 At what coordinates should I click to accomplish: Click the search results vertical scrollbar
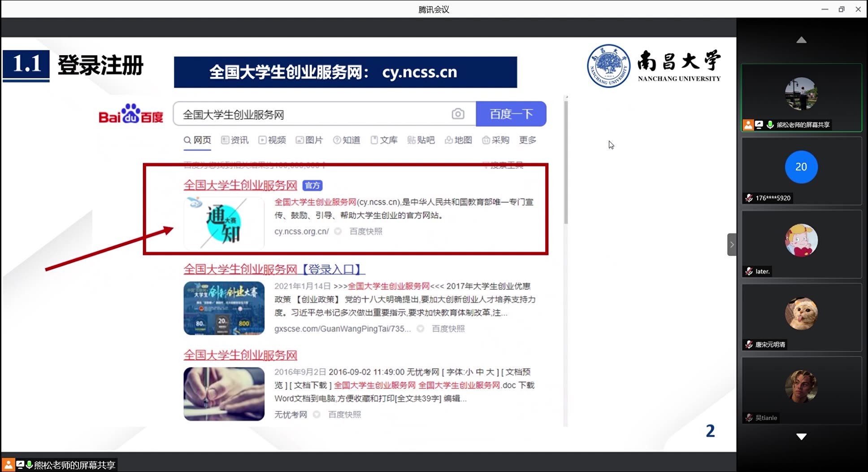tap(566, 162)
